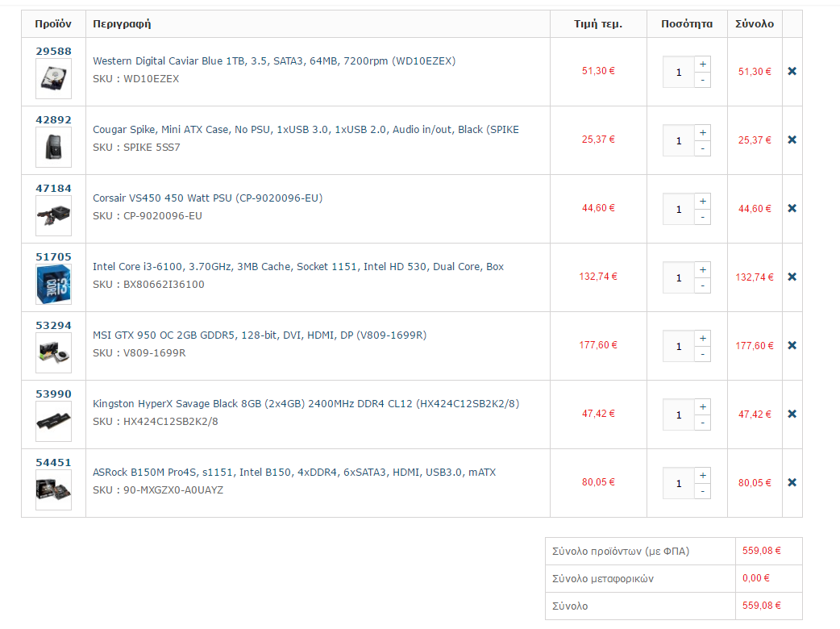
Task: Click Σύνολο προϊόντων (με ΦΠΑ) label
Action: point(621,552)
